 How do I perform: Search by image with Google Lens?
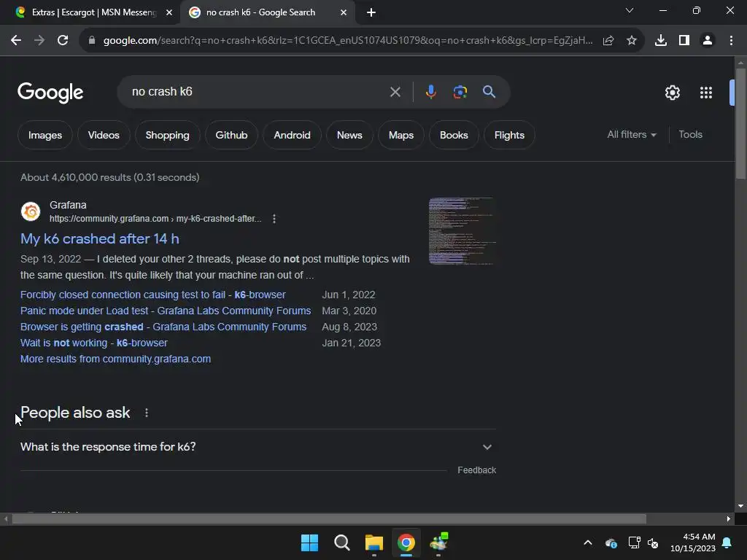pos(460,92)
